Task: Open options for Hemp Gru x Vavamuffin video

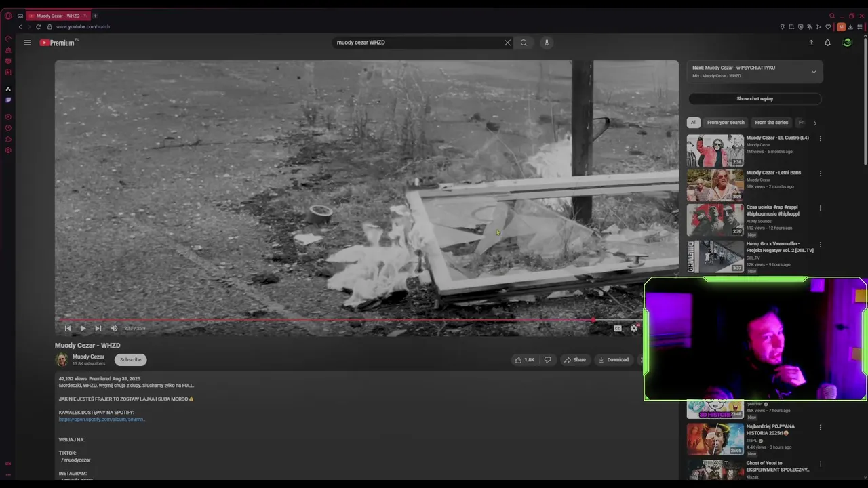Action: click(821, 245)
